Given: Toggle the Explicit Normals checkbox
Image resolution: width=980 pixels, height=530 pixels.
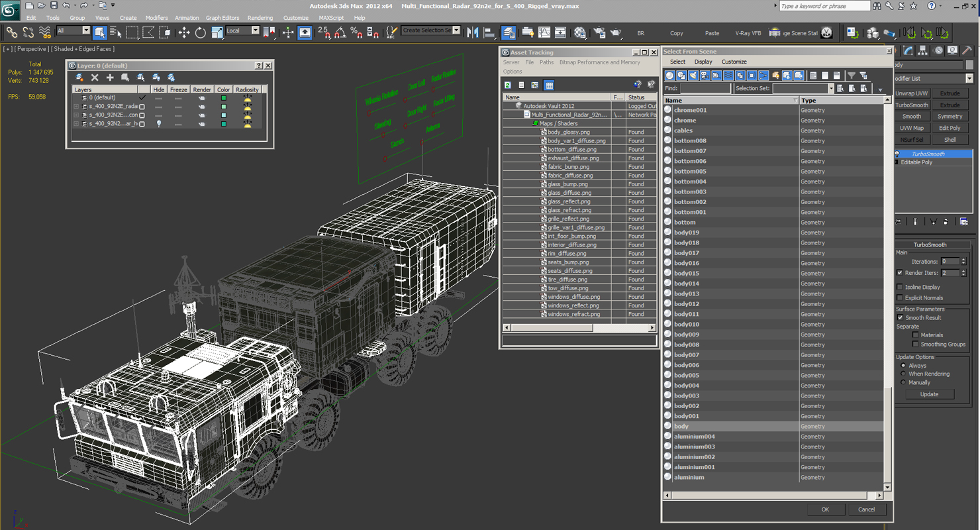Looking at the screenshot, I should (x=900, y=297).
